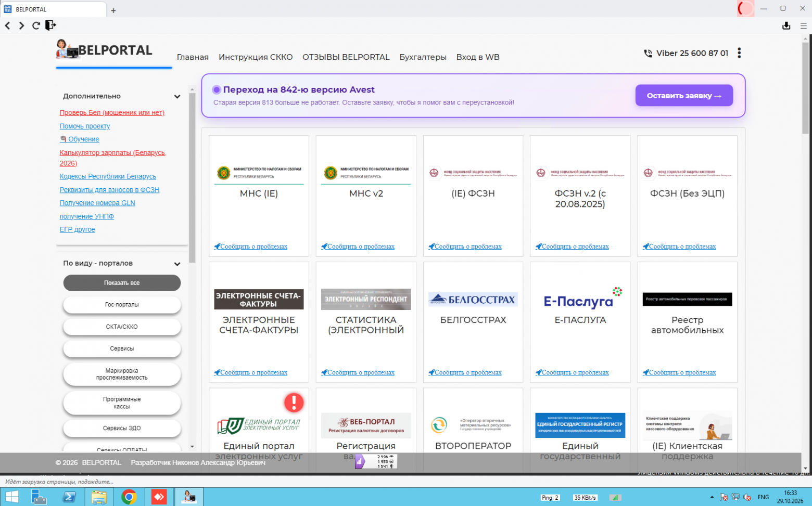Collapse the Дополнительно section chevron
This screenshot has width=812, height=506.
tap(177, 97)
